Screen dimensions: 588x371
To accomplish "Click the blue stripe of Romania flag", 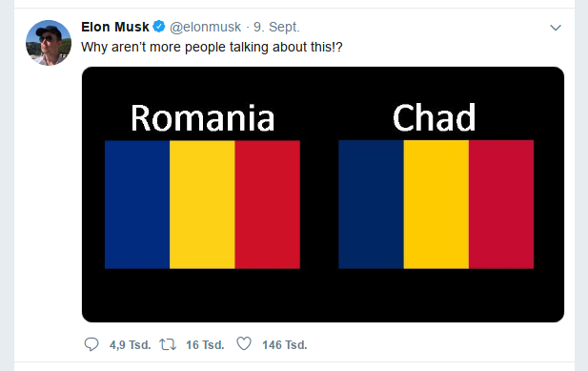I will tap(137, 204).
